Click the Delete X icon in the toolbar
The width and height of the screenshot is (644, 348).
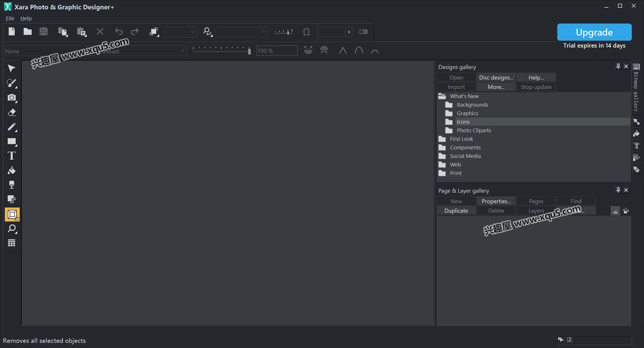(x=100, y=32)
